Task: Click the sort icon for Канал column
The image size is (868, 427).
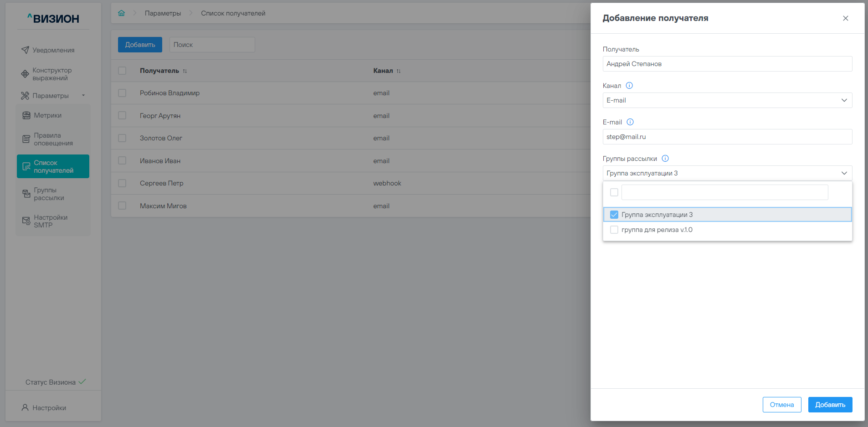Action: coord(399,71)
